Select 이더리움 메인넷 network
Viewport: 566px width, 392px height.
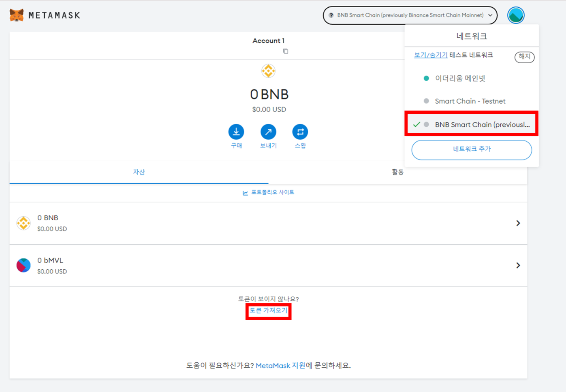(460, 78)
